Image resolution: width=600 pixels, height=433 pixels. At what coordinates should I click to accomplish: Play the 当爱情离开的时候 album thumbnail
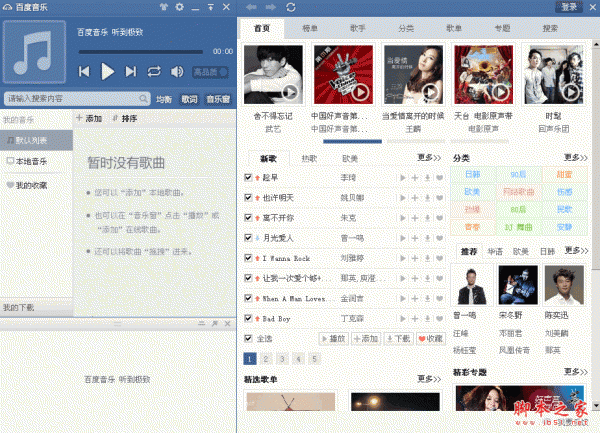(413, 75)
